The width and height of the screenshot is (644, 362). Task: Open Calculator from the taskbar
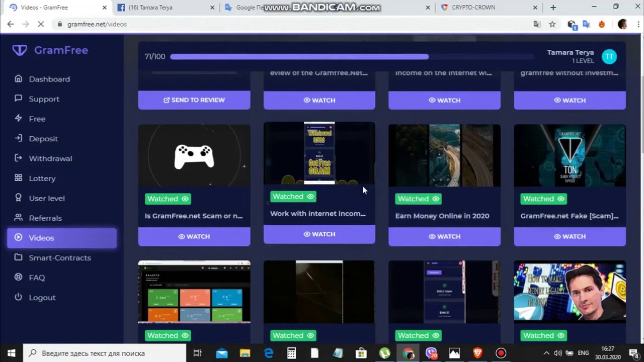tap(292, 353)
